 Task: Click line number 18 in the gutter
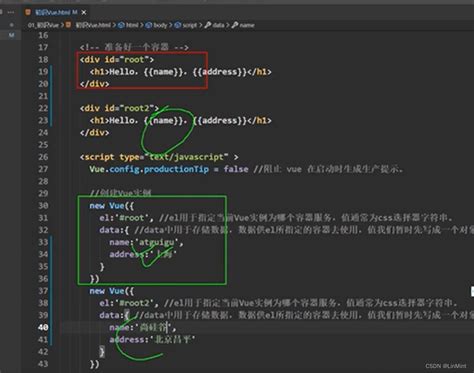pyautogui.click(x=43, y=59)
